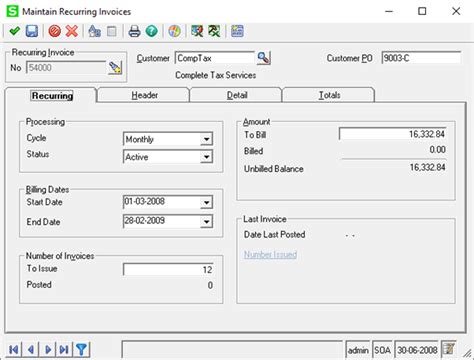Viewport: 474px width, 360px height.
Task: Click the red circle cancel icon
Action: 55,31
